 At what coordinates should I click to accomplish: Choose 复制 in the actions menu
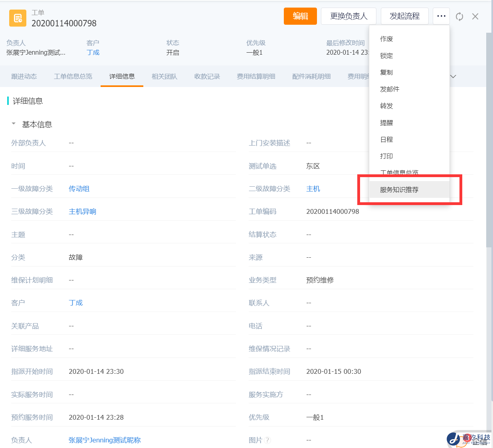pyautogui.click(x=409, y=72)
